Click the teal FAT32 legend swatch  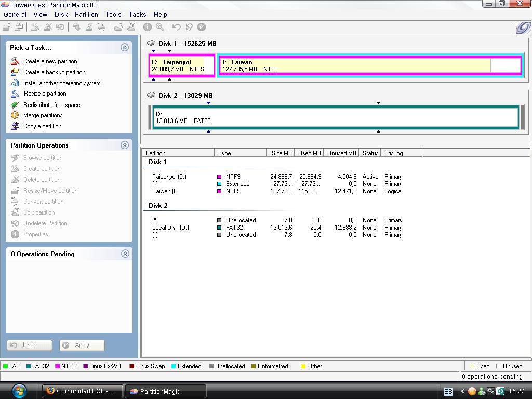[x=29, y=366]
